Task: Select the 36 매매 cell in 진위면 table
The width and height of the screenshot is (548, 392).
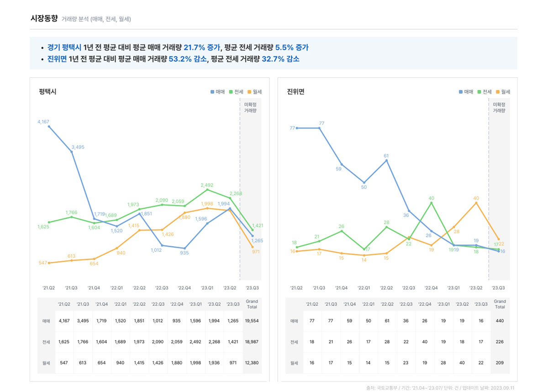Action: (x=406, y=321)
